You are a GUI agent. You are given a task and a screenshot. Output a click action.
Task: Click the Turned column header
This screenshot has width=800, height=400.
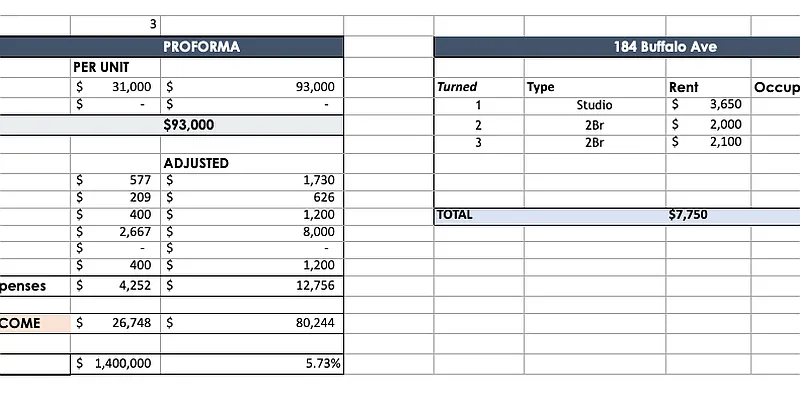(x=458, y=87)
